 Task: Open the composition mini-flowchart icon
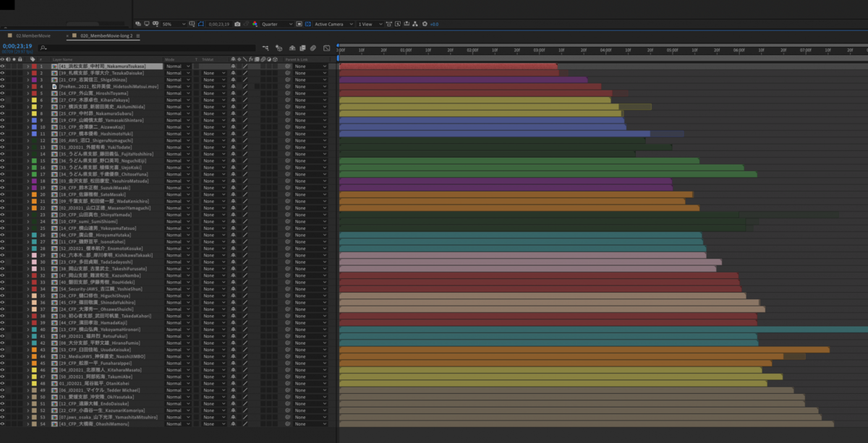pos(265,48)
